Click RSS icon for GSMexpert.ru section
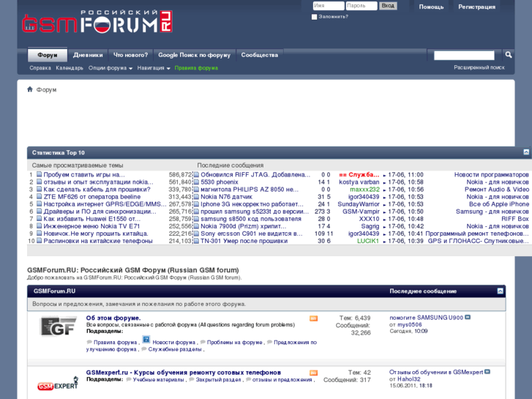 313,373
